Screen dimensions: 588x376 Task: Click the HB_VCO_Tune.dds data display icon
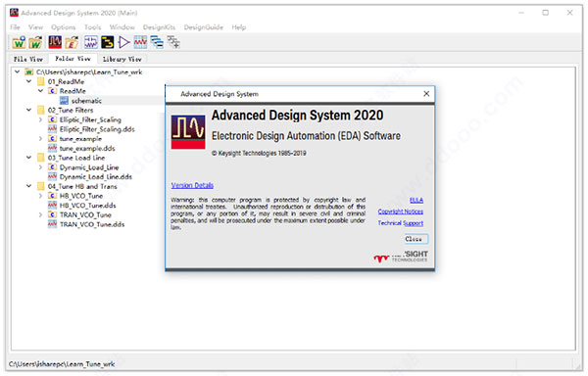click(53, 206)
